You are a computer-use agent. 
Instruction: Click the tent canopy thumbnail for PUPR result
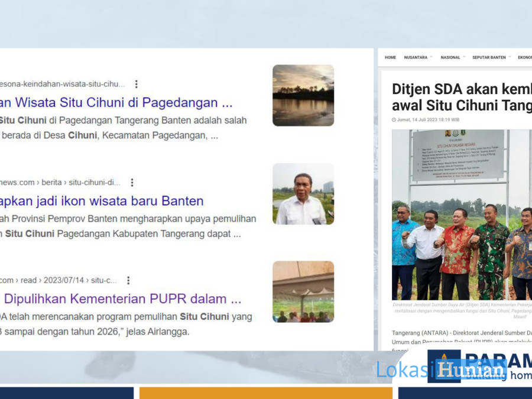click(x=303, y=291)
